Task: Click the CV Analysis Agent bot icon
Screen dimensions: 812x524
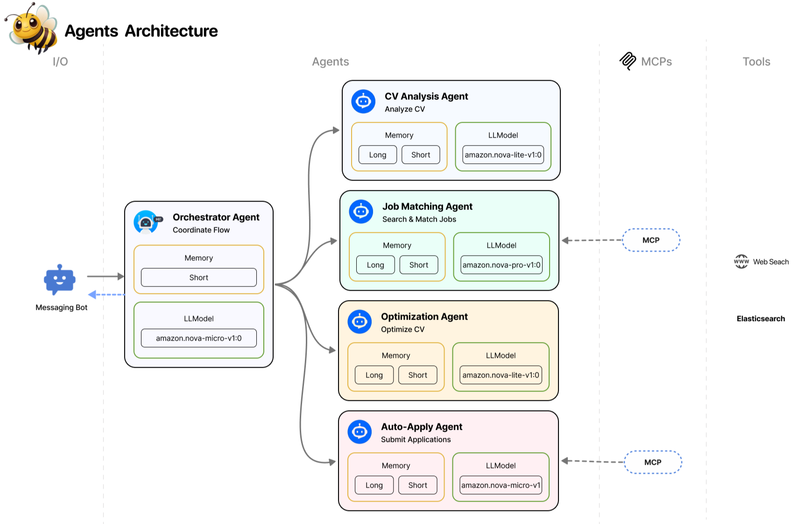Action: click(363, 101)
